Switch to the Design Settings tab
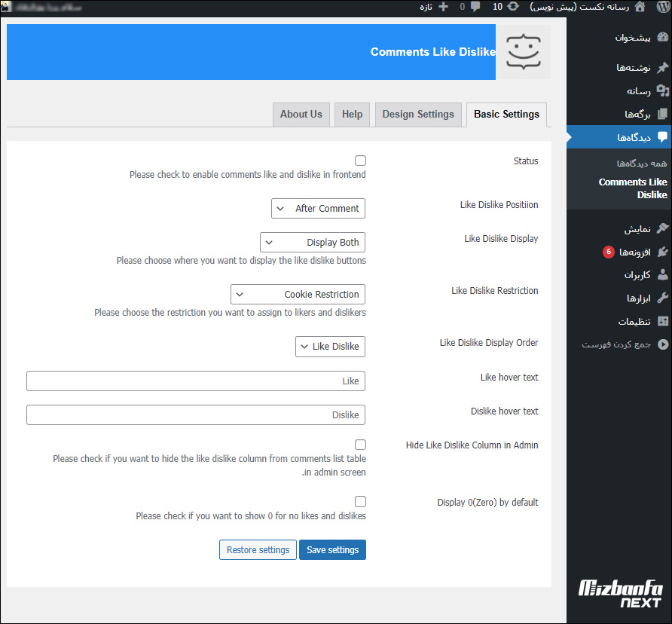Image resolution: width=672 pixels, height=624 pixels. point(418,115)
